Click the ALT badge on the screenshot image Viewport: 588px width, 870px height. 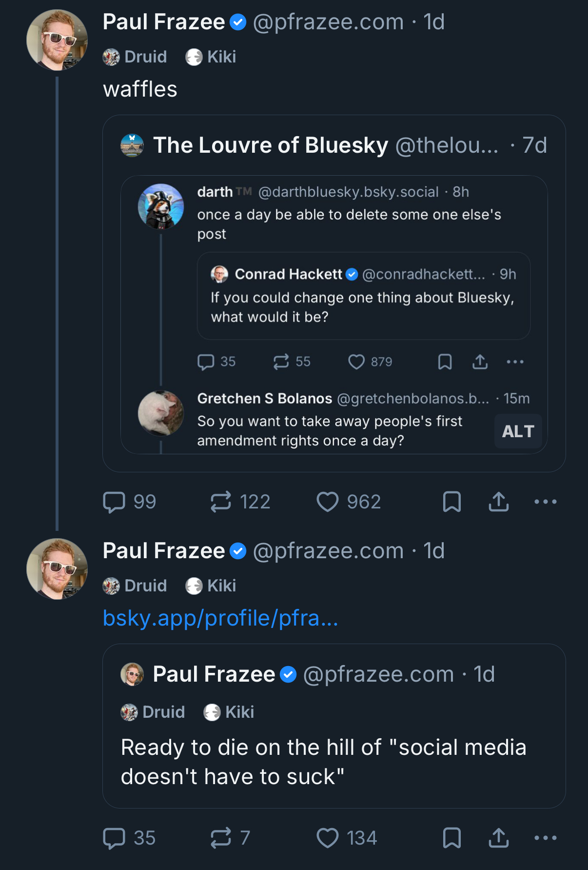(518, 431)
